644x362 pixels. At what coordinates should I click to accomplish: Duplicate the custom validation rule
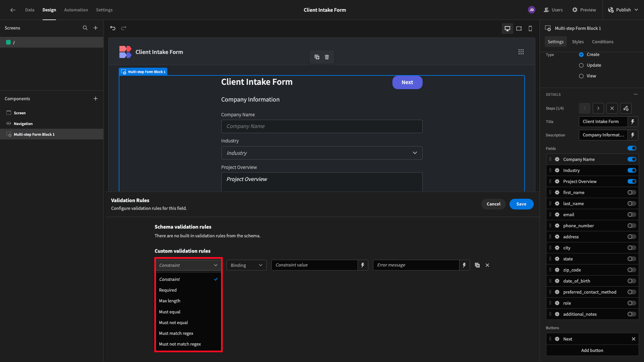pyautogui.click(x=477, y=265)
